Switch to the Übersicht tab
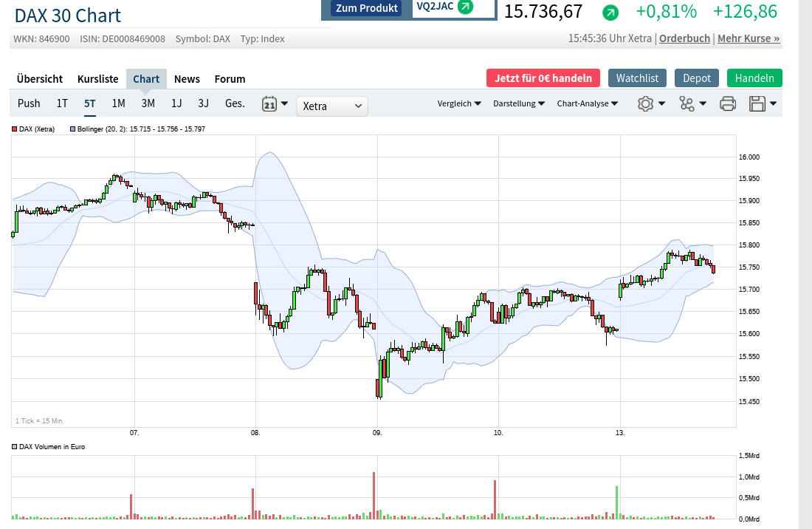812x529 pixels. click(x=39, y=79)
